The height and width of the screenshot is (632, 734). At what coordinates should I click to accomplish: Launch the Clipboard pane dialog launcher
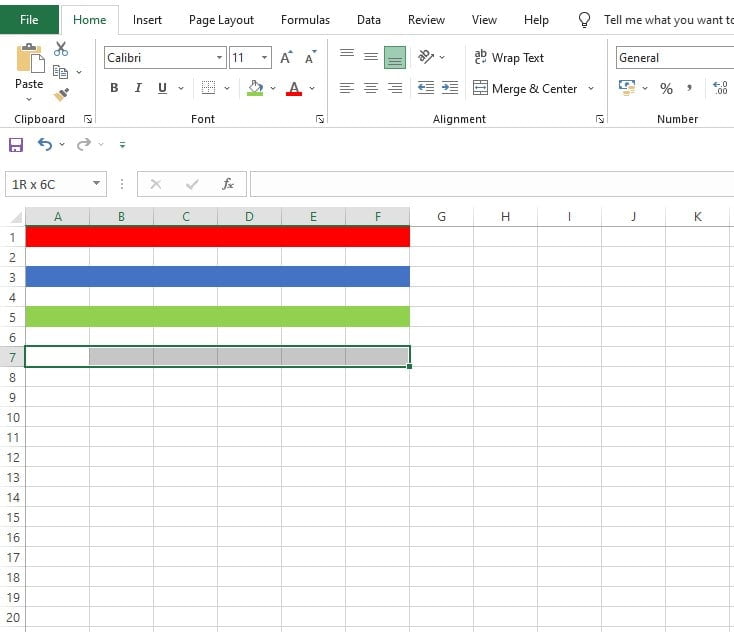tap(88, 119)
